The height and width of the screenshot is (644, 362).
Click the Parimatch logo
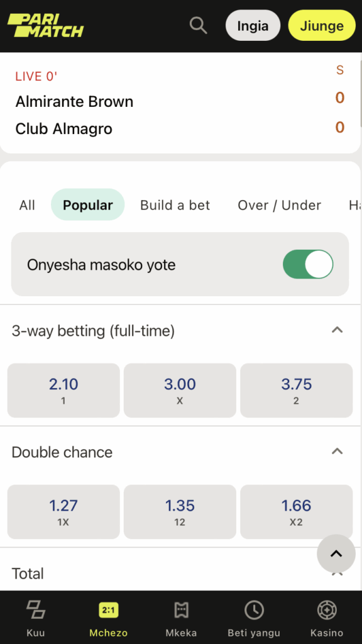click(x=45, y=25)
